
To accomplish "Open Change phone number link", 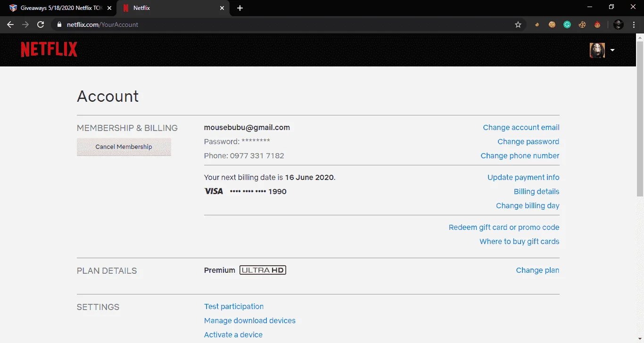I will tap(520, 156).
